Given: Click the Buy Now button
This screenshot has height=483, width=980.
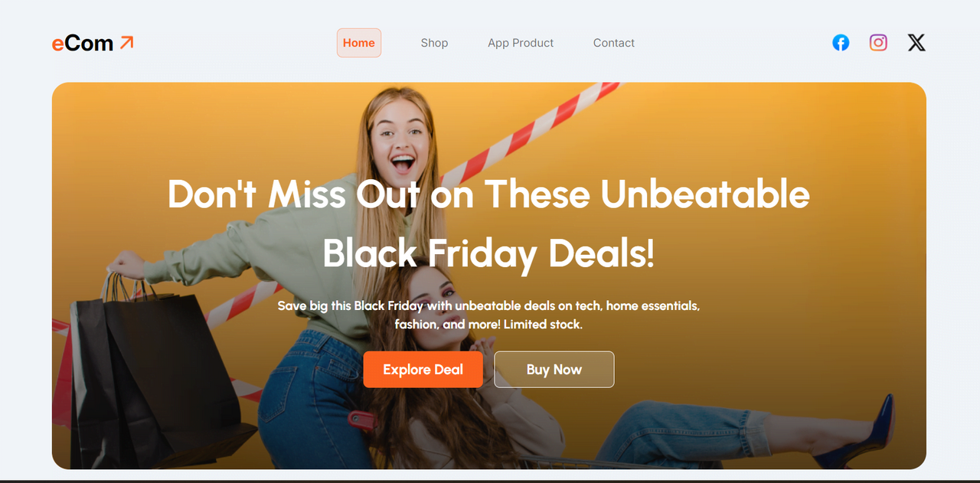Looking at the screenshot, I should click(554, 370).
